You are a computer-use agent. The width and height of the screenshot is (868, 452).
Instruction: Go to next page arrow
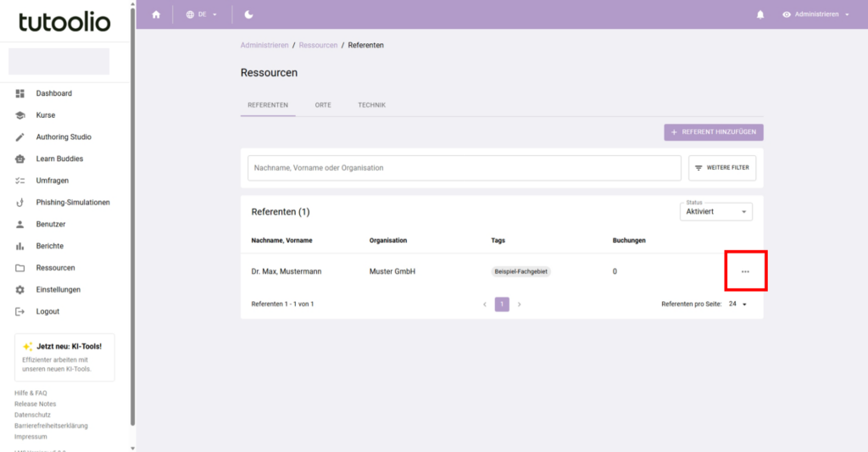click(x=520, y=304)
